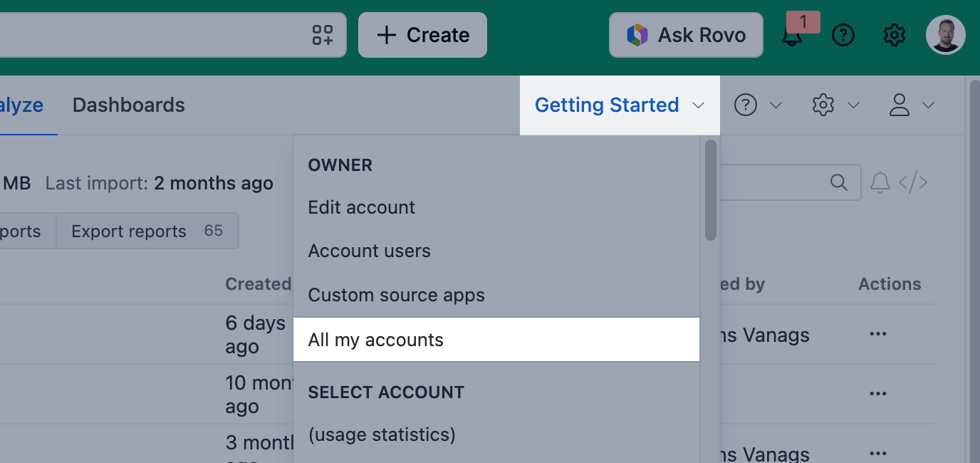980x463 pixels.
Task: Click the bell icon beside search field
Action: (x=880, y=182)
